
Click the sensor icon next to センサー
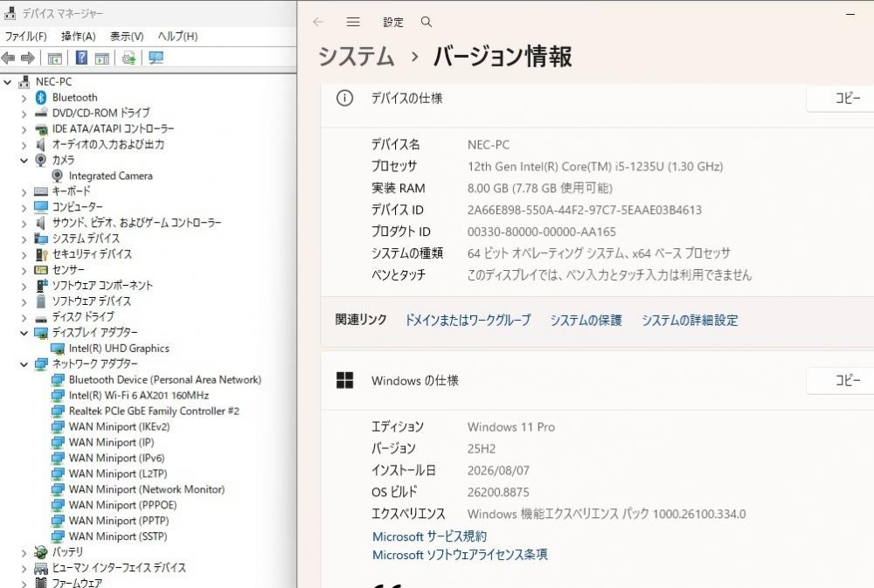[41, 270]
